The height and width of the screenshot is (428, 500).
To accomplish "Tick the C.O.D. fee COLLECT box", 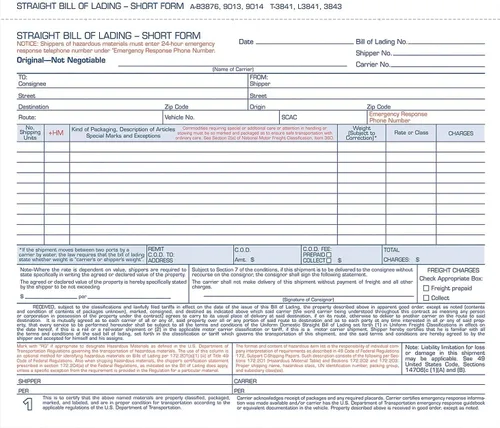I will pos(329,260).
